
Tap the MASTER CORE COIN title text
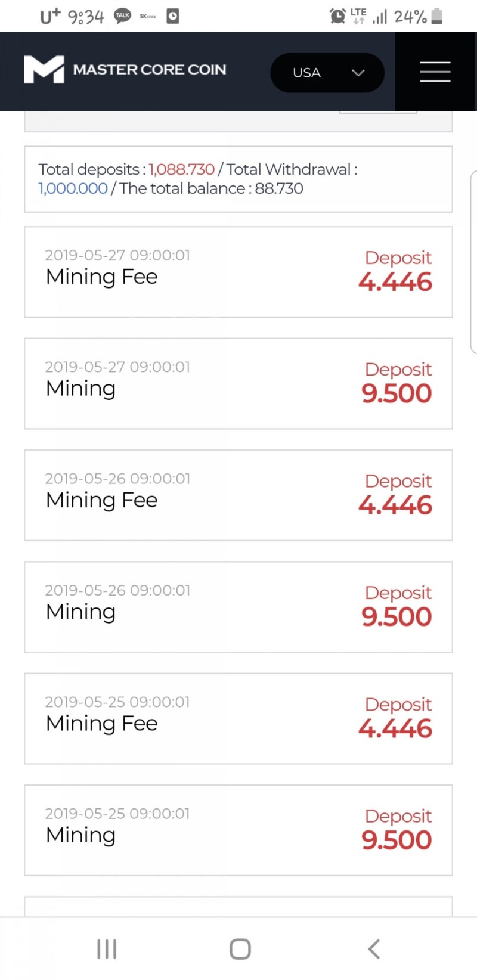(149, 70)
